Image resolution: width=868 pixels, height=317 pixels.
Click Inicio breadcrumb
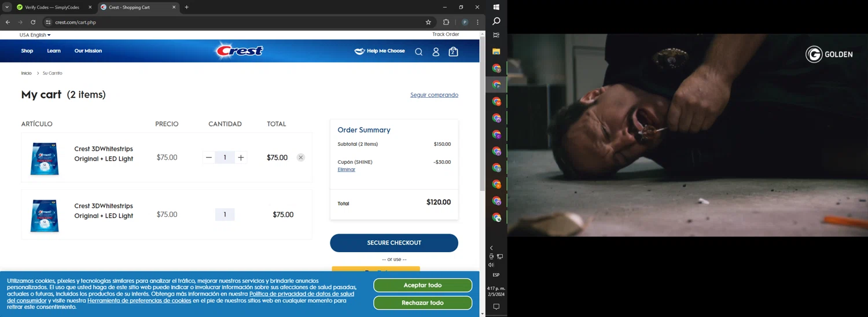point(26,73)
